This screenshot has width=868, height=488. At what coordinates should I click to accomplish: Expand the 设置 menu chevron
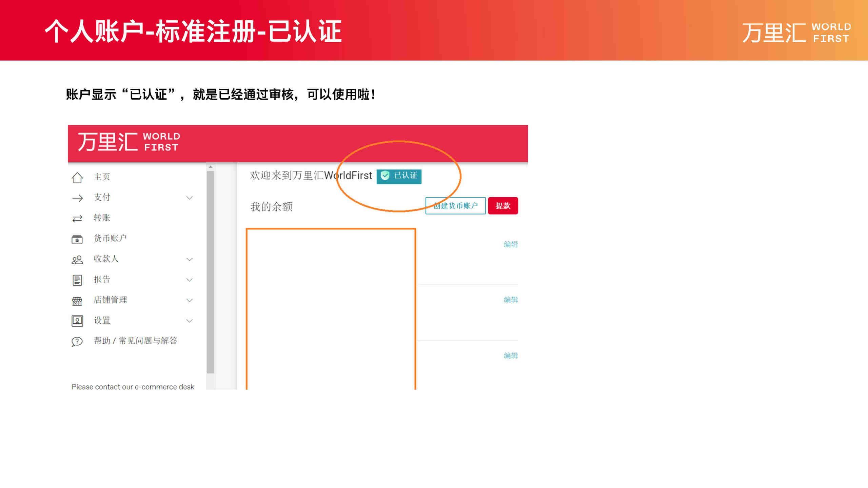pos(190,321)
